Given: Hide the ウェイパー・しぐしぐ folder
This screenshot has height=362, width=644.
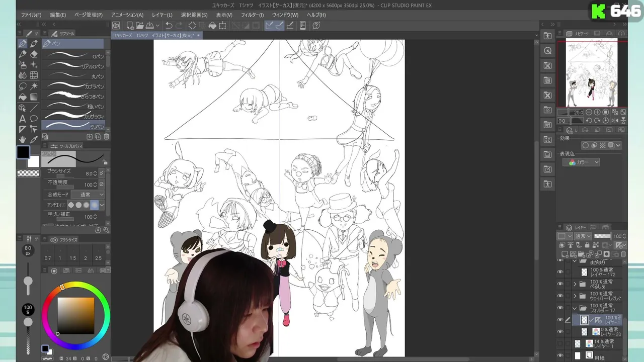Looking at the screenshot, I should [x=560, y=296].
